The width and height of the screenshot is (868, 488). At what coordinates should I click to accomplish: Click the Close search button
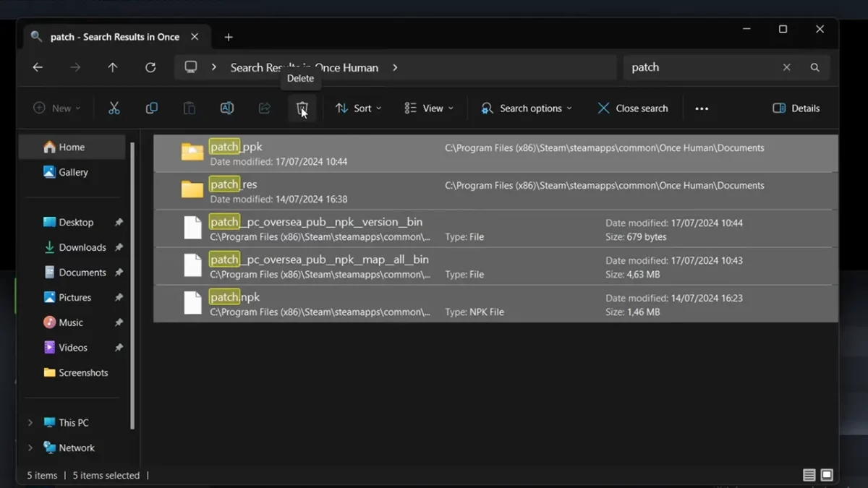[632, 108]
